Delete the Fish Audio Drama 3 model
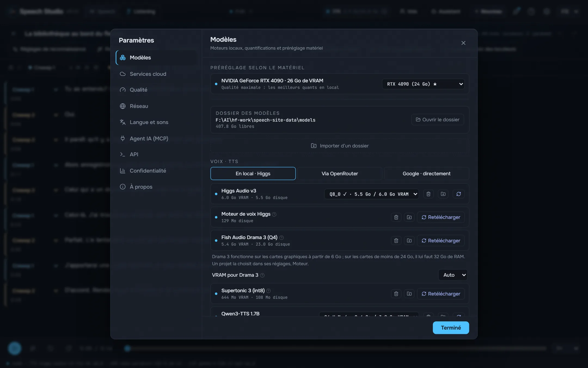 396,241
